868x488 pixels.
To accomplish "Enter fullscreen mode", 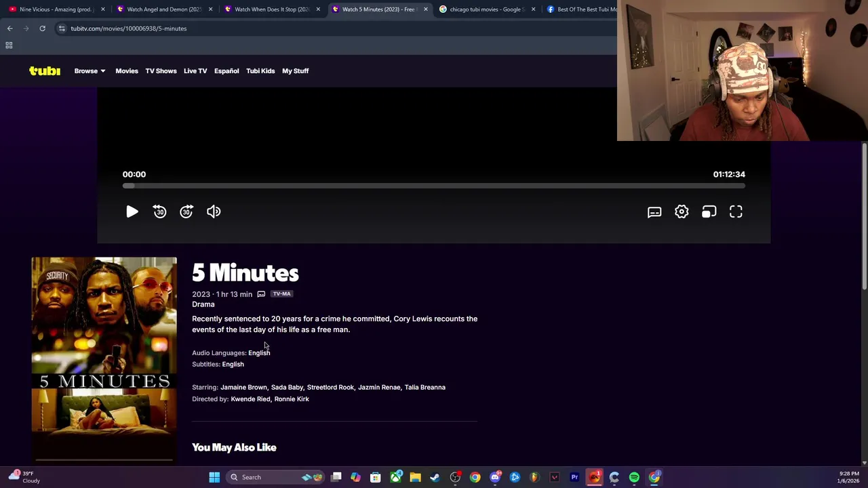I will click(736, 212).
